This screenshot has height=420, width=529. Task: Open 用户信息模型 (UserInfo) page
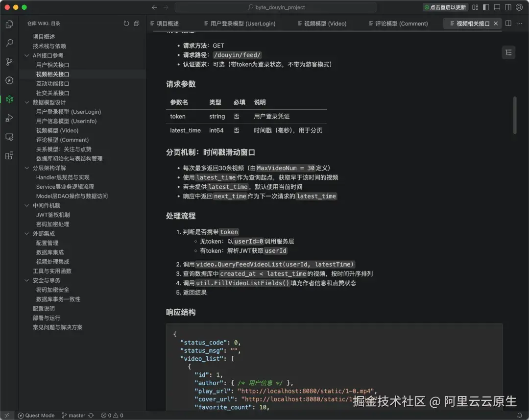pyautogui.click(x=67, y=121)
